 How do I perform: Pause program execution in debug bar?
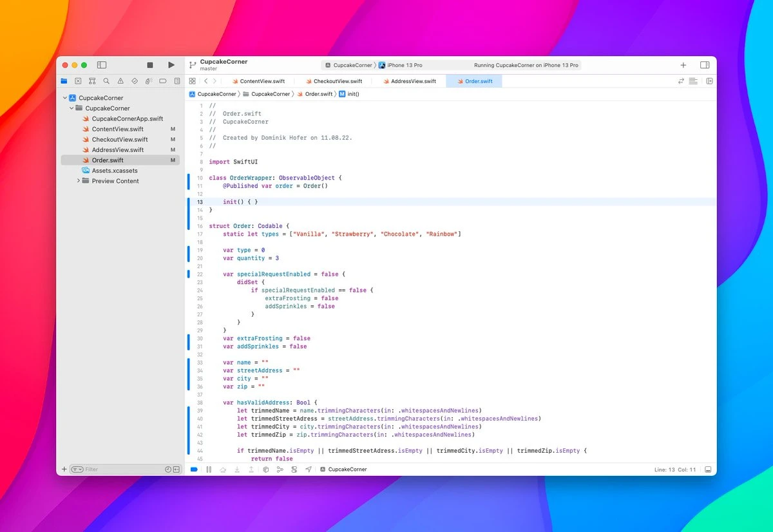[x=208, y=470]
